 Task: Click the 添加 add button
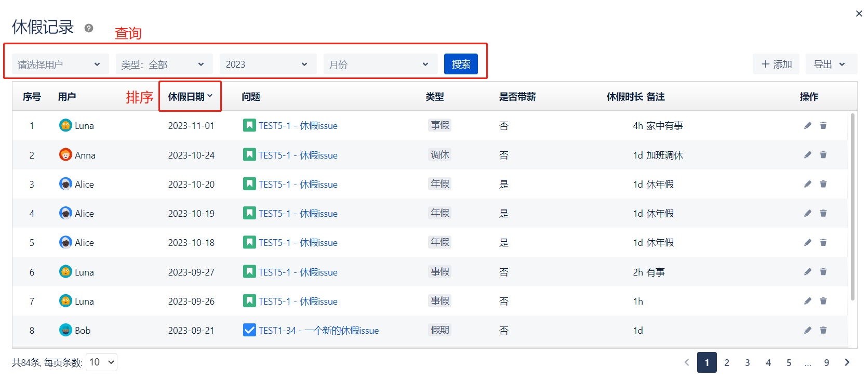776,64
